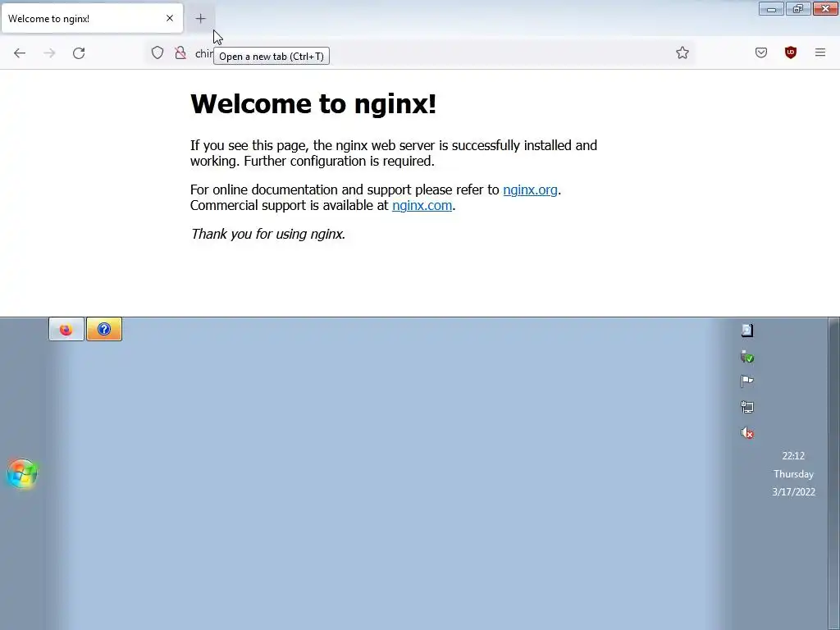Image resolution: width=840 pixels, height=630 pixels.
Task: Click the Help taskbar button
Action: click(104, 329)
